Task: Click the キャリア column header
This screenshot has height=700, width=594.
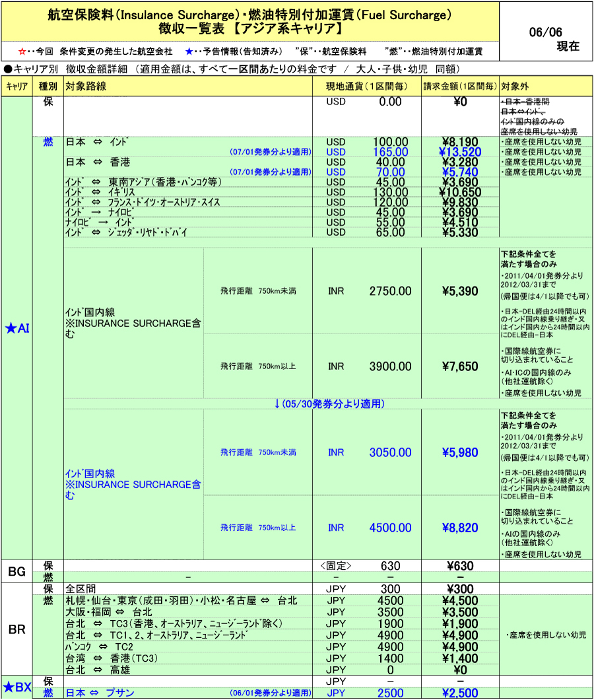Action: click(16, 86)
